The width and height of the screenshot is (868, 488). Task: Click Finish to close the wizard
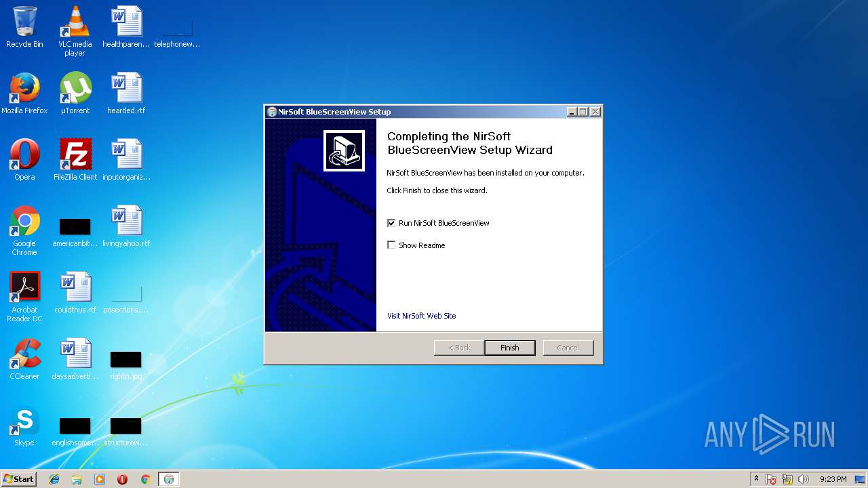510,348
